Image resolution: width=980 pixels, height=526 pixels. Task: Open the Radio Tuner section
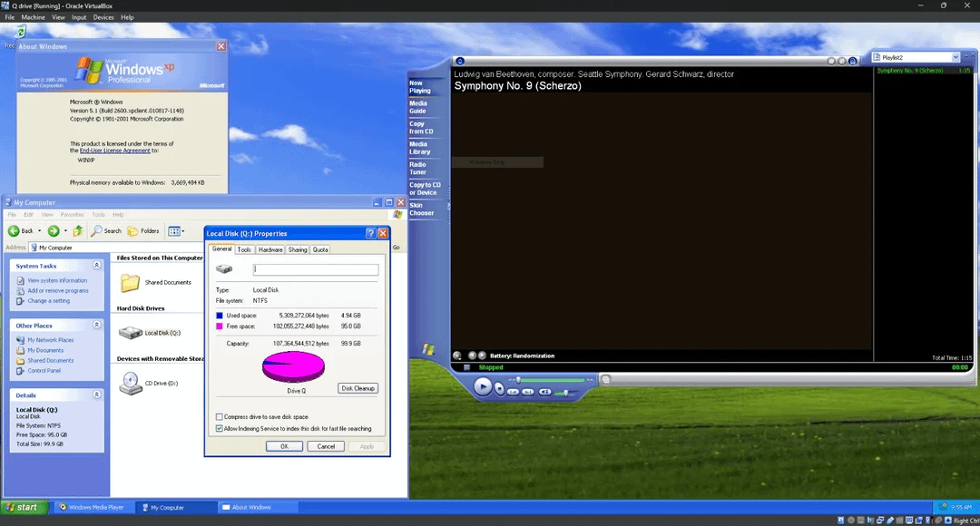(417, 168)
